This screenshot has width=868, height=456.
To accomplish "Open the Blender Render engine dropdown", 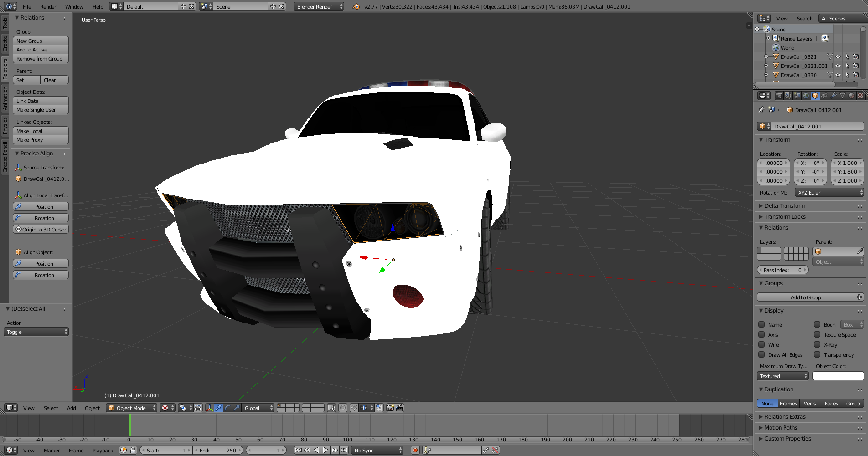I will pos(319,6).
